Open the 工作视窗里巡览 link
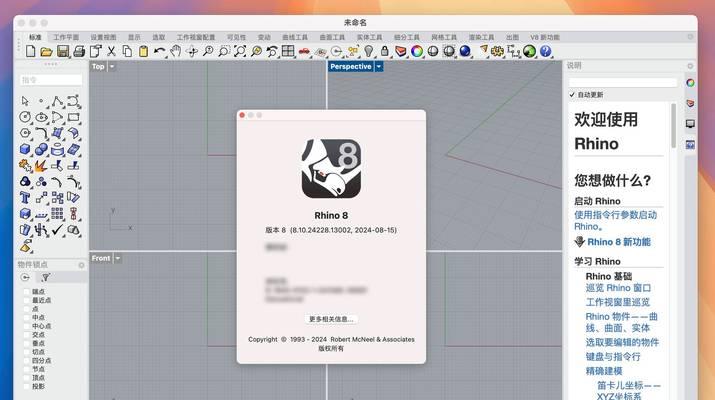 pos(618,302)
